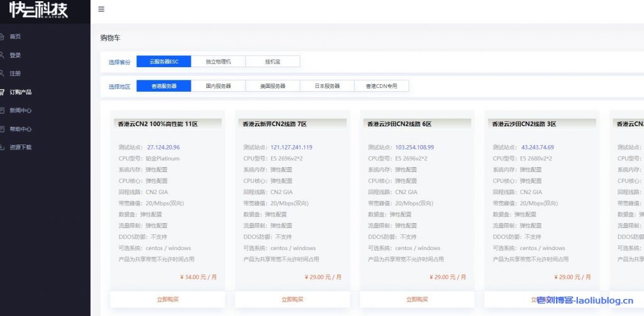Click 立即购买 under the 新界CN2线路 7区 plan

click(292, 300)
